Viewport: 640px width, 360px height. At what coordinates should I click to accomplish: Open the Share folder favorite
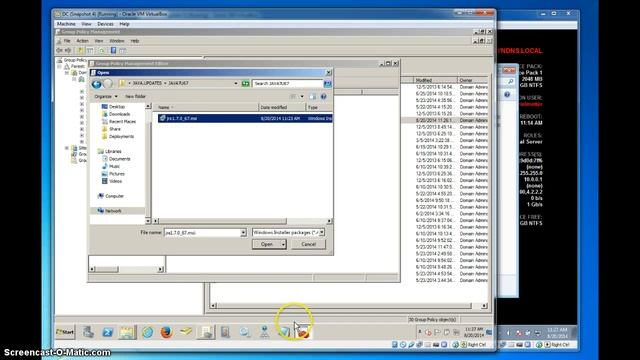(x=115, y=129)
